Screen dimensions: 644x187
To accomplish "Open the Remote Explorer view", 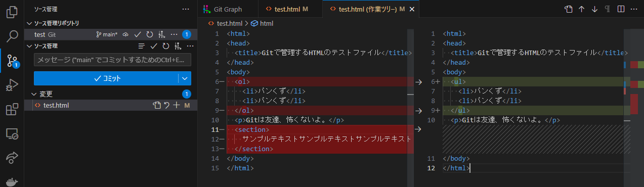I will 12,134.
